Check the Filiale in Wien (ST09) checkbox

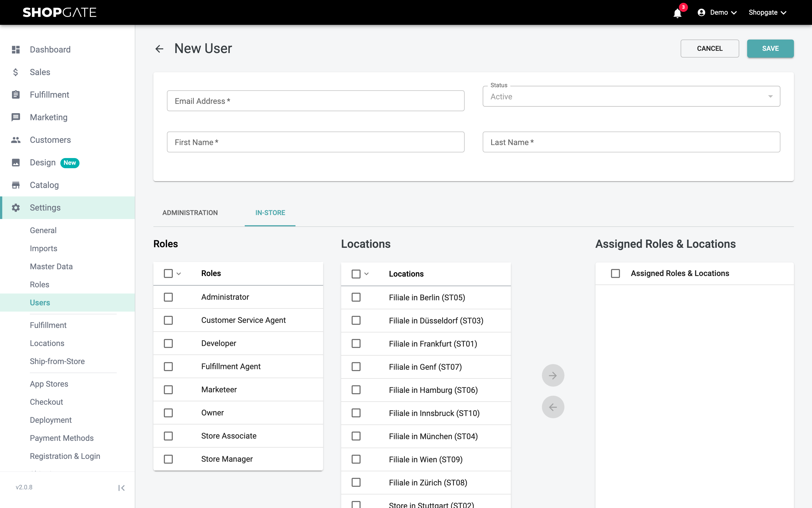(356, 459)
